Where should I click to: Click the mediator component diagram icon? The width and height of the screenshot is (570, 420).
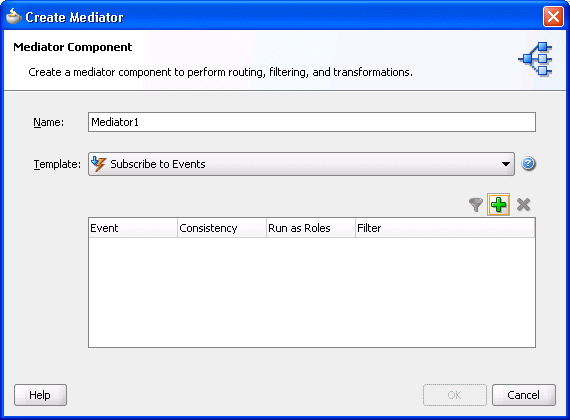click(535, 59)
